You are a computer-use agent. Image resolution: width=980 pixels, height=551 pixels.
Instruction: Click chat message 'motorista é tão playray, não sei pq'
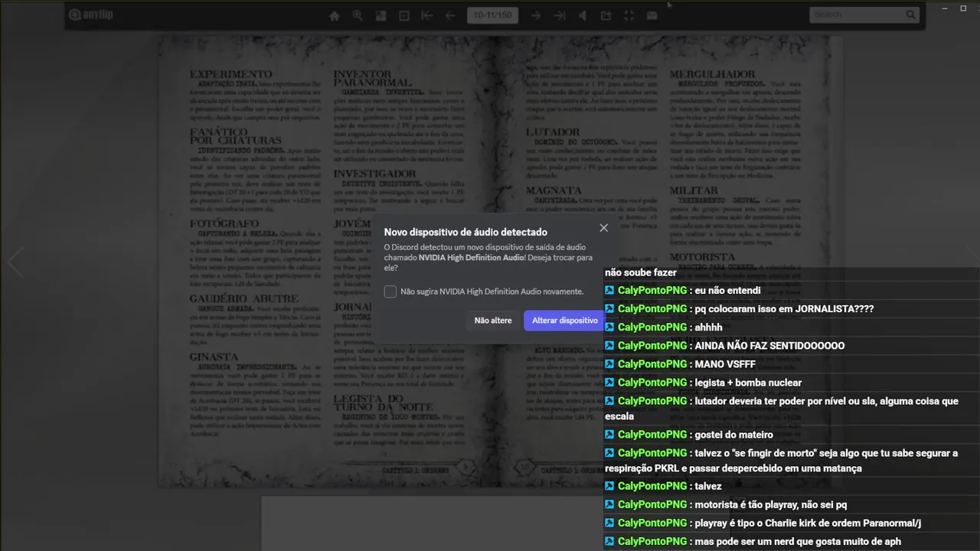point(770,505)
